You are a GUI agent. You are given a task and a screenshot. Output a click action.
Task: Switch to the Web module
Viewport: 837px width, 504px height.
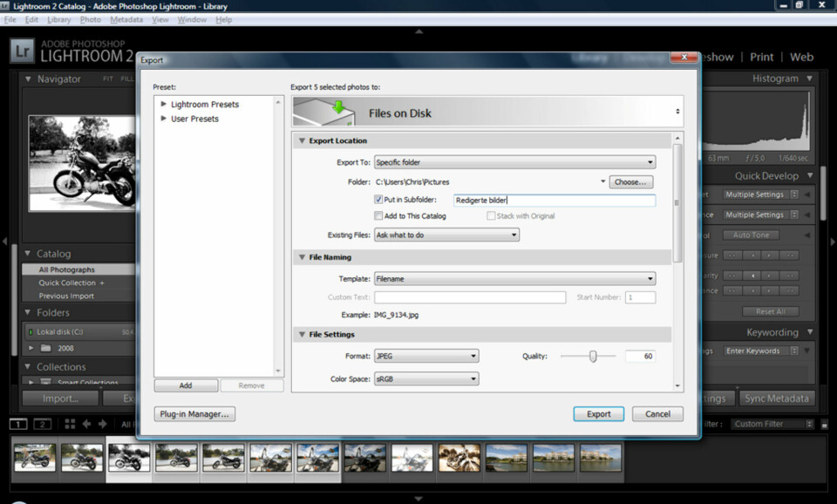801,58
